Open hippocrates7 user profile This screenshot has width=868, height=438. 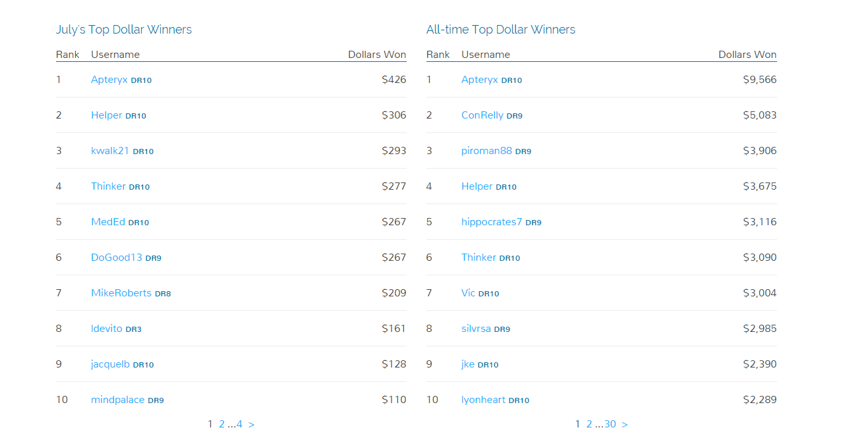[492, 222]
